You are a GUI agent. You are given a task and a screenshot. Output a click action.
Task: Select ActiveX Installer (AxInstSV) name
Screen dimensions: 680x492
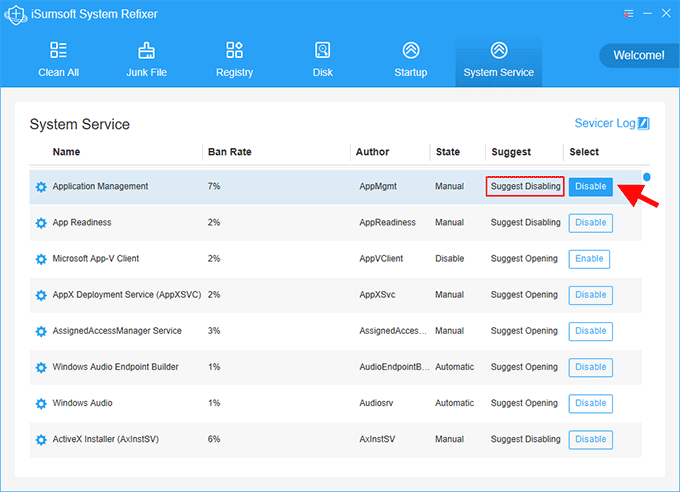pyautogui.click(x=106, y=439)
